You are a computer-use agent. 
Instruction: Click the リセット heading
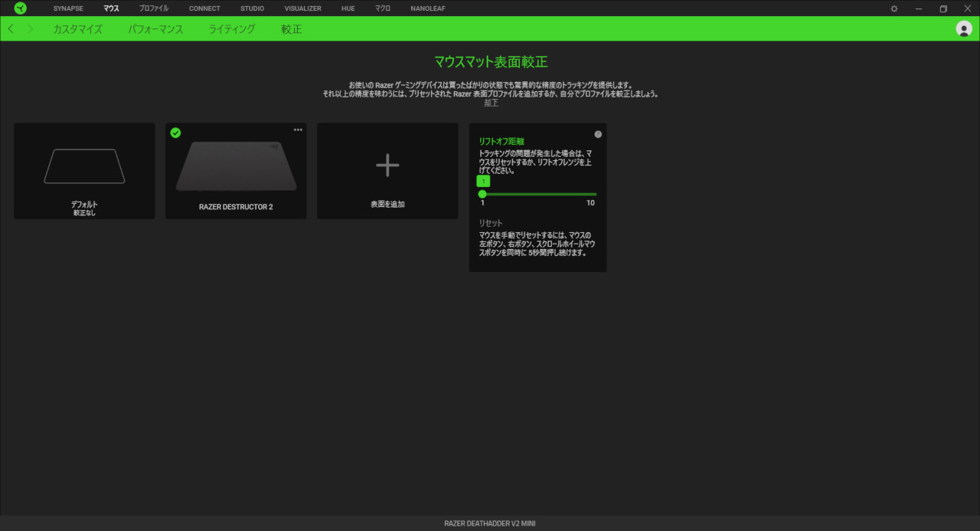click(x=491, y=223)
